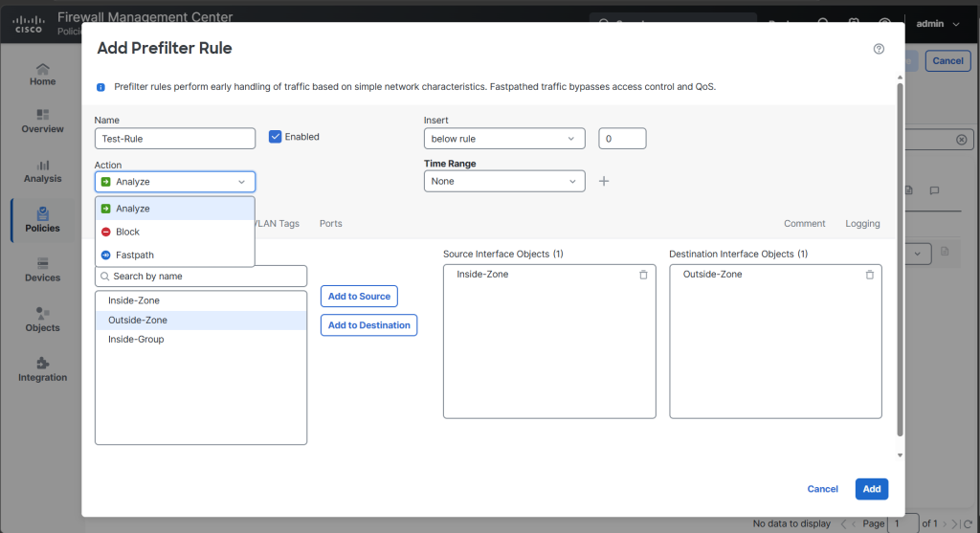Delete Outside-Zone from Destination Interface Objects
The height and width of the screenshot is (533, 980).
point(869,275)
